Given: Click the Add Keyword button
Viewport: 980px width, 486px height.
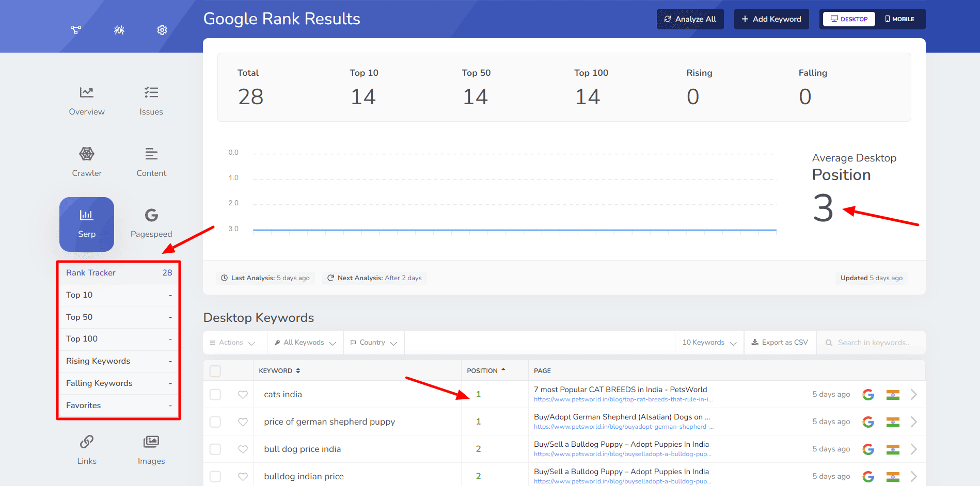Looking at the screenshot, I should pos(771,19).
